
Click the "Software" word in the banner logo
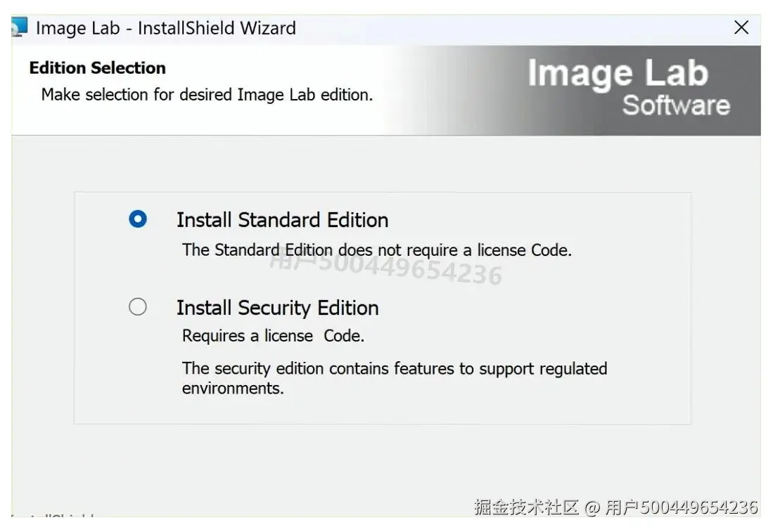pyautogui.click(x=675, y=105)
